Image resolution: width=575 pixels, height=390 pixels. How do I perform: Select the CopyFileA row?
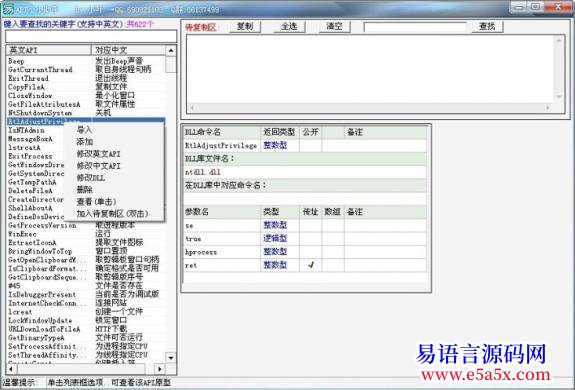pyautogui.click(x=86, y=87)
